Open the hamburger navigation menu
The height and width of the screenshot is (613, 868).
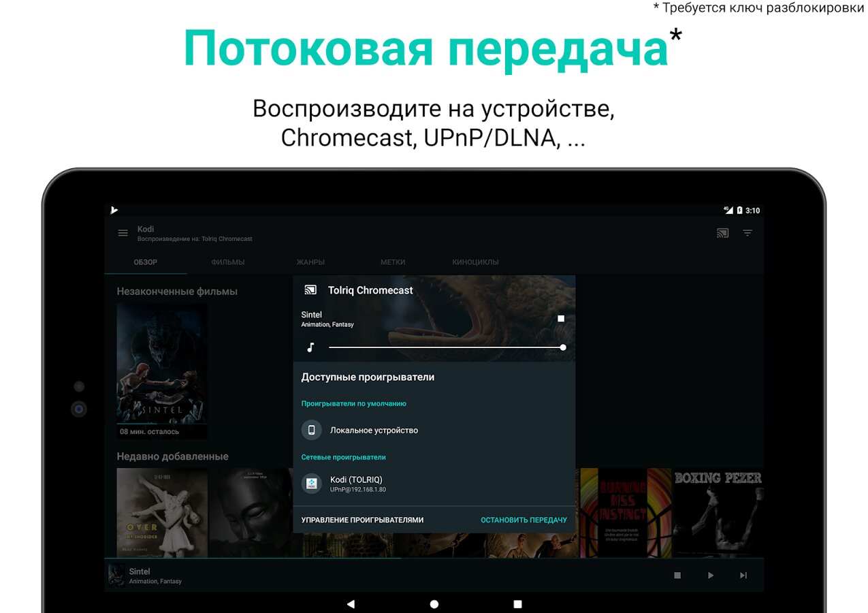point(123,233)
